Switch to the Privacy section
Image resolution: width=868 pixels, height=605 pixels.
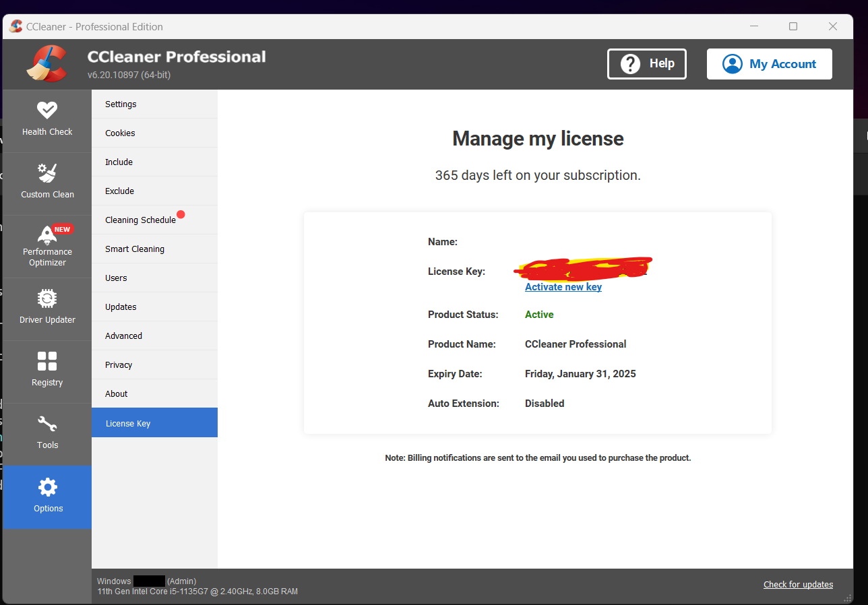tap(119, 365)
